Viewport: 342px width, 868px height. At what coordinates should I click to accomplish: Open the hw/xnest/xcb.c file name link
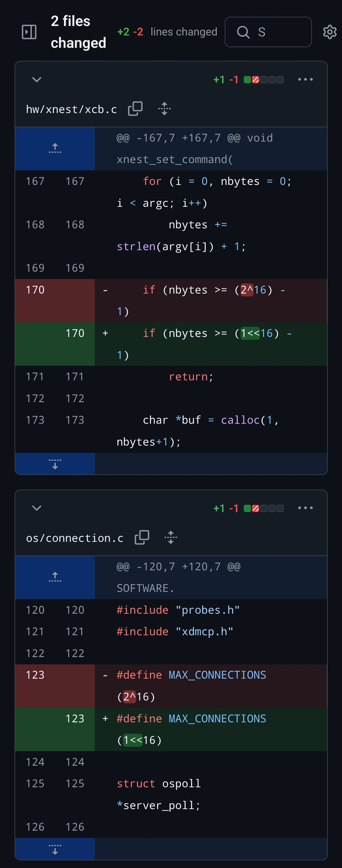(71, 109)
